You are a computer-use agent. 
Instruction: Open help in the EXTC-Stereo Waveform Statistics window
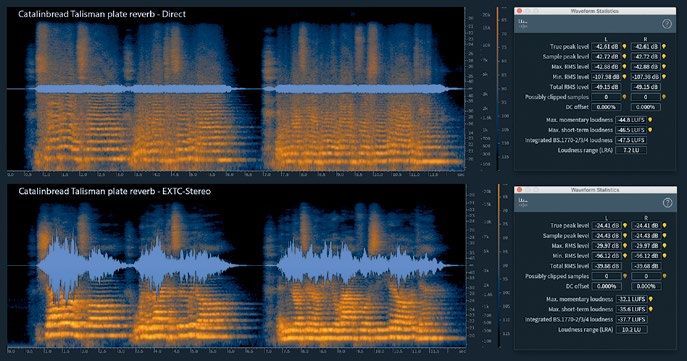[667, 202]
